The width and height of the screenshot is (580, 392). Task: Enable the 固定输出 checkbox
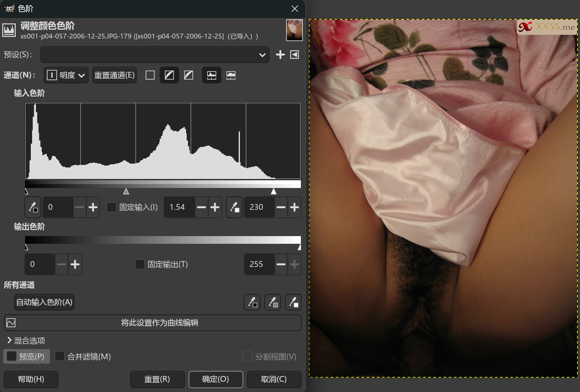coord(140,264)
